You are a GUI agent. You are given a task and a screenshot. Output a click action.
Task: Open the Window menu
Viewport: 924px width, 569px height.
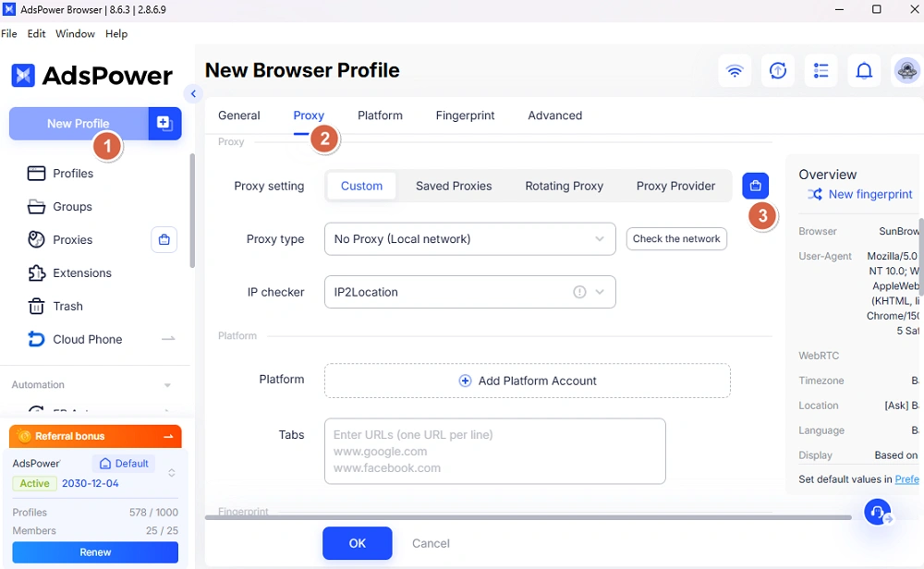pos(75,33)
